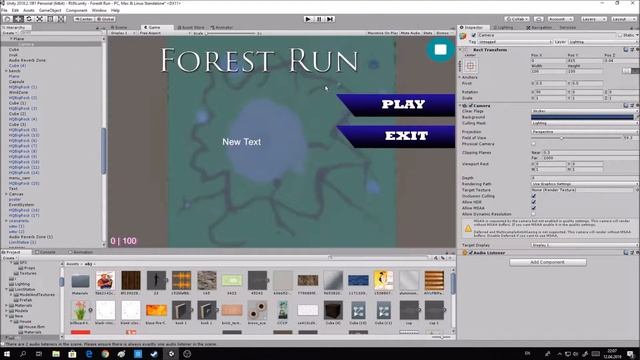Screen dimensions: 640x360
Task: Open the Layers dropdown in the toolbar
Action: (593, 19)
